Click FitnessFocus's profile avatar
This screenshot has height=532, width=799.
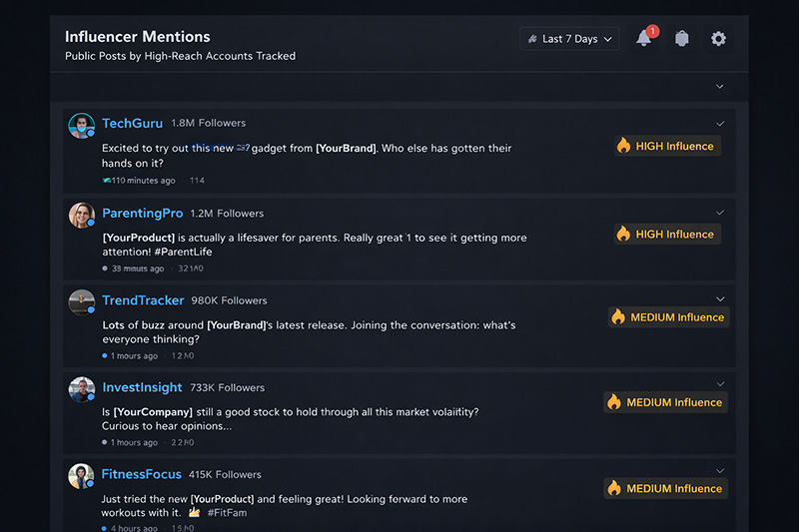coord(81,476)
